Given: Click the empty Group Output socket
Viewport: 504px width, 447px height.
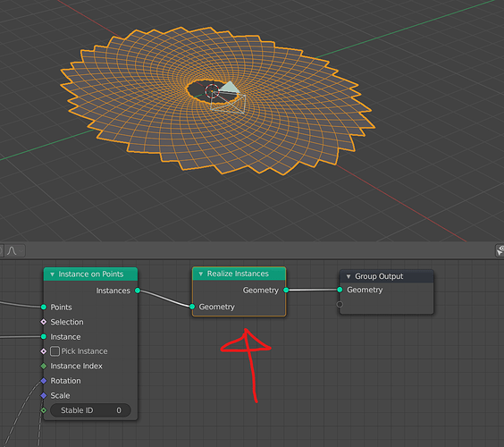Looking at the screenshot, I should coord(340,304).
